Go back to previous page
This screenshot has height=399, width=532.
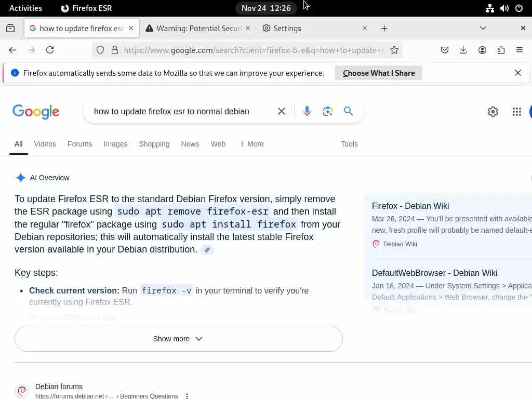click(x=12, y=50)
